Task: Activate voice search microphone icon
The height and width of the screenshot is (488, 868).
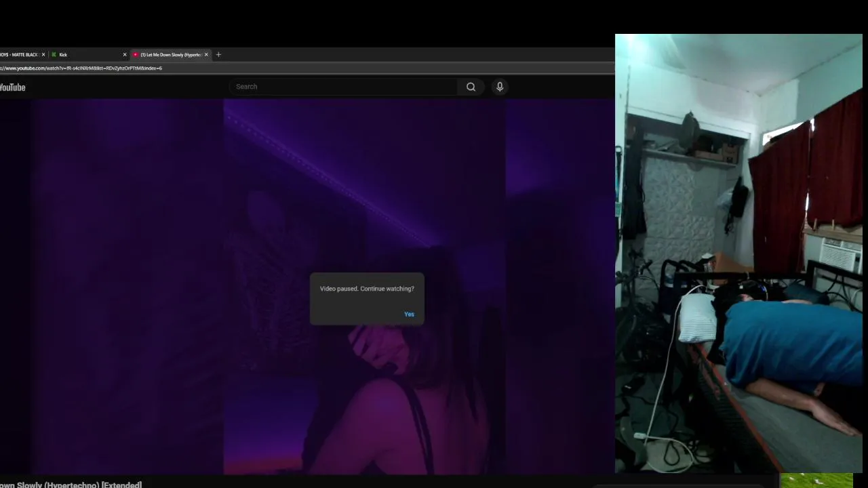Action: click(500, 87)
